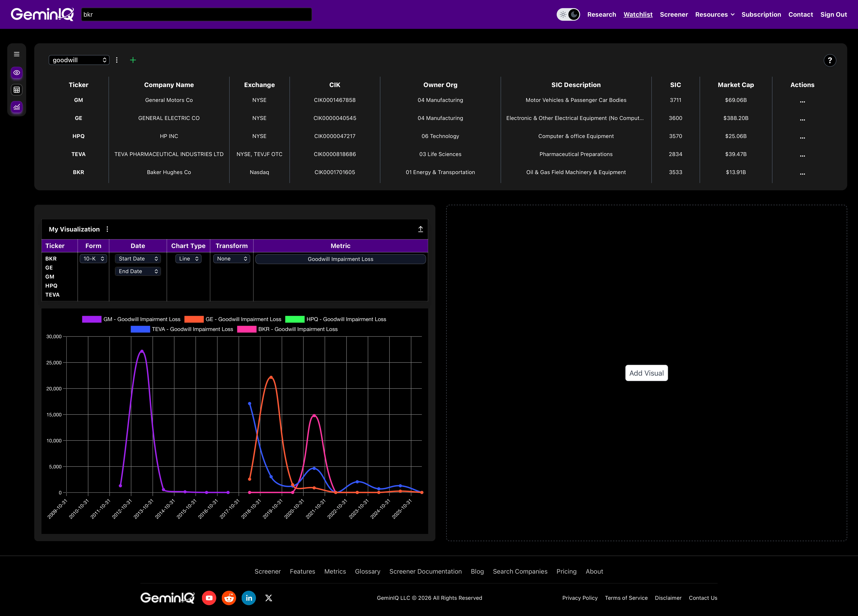Click the green plus add watchlist icon
The height and width of the screenshot is (616, 858).
(x=133, y=60)
